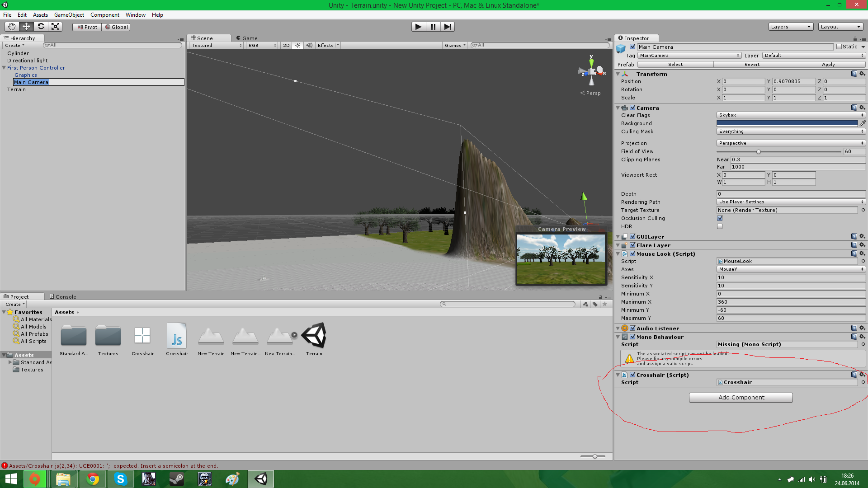Toggle GUILayer component checkbox
This screenshot has height=488, width=868.
[x=632, y=236]
